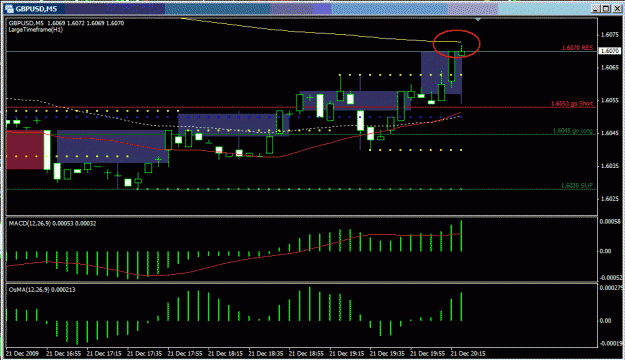Click the 1.6025 price scale value
Screen dimensions: 625x360
point(610,199)
